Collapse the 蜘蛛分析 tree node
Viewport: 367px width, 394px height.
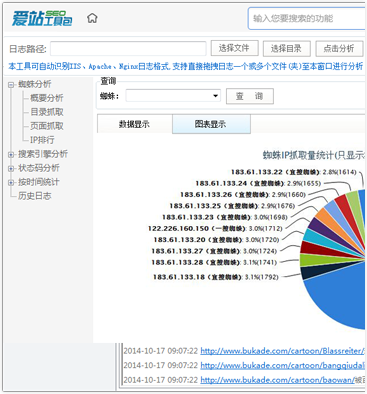(11, 85)
